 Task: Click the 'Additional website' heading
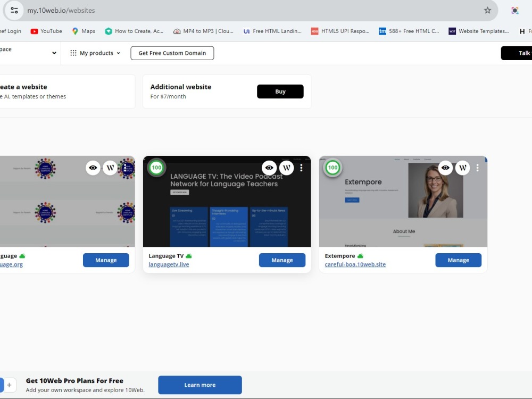(x=181, y=87)
